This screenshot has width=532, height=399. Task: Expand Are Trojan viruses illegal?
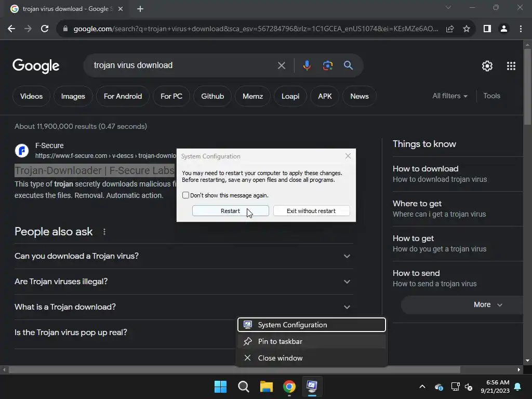click(183, 282)
